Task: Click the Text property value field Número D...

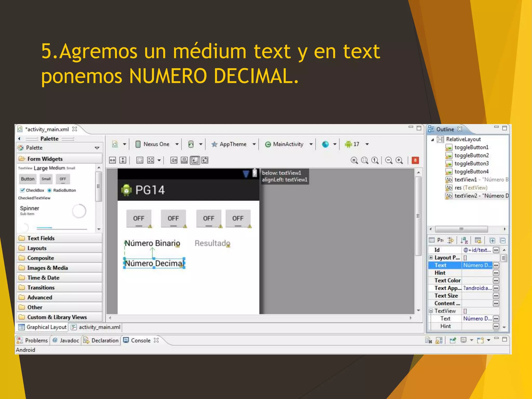Action: click(x=477, y=265)
